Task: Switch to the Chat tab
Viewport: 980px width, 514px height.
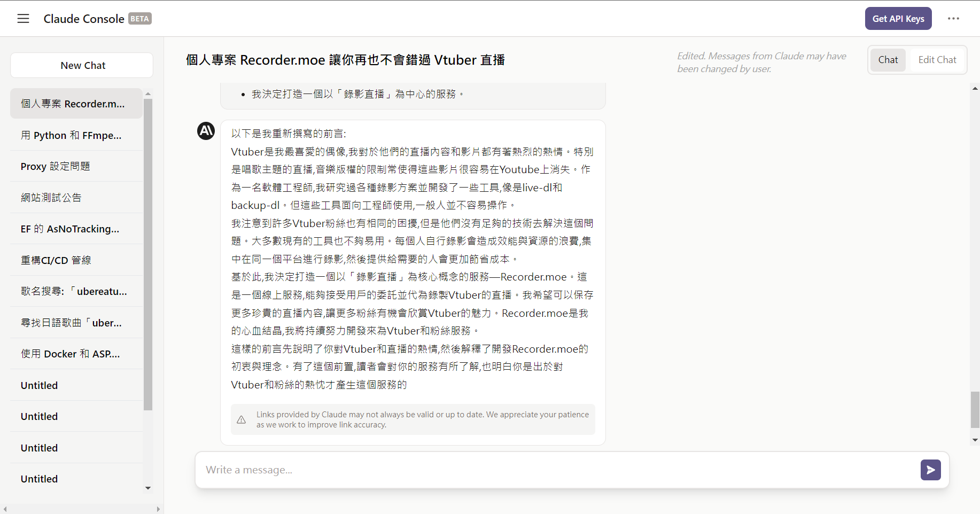Action: 888,60
